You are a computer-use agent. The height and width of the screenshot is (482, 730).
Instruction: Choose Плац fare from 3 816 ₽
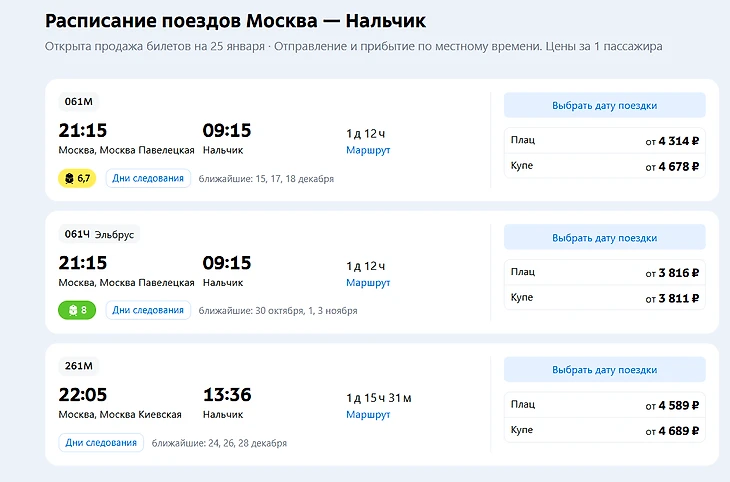coord(604,272)
